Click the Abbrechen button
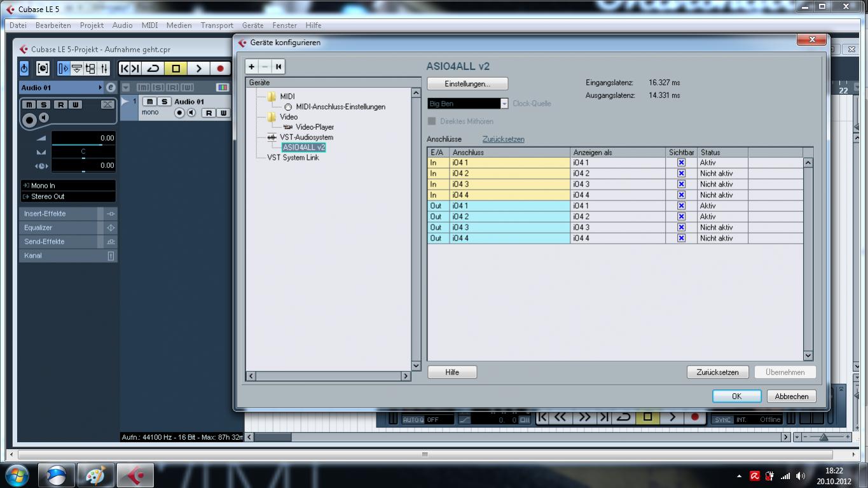868x488 pixels. 791,396
